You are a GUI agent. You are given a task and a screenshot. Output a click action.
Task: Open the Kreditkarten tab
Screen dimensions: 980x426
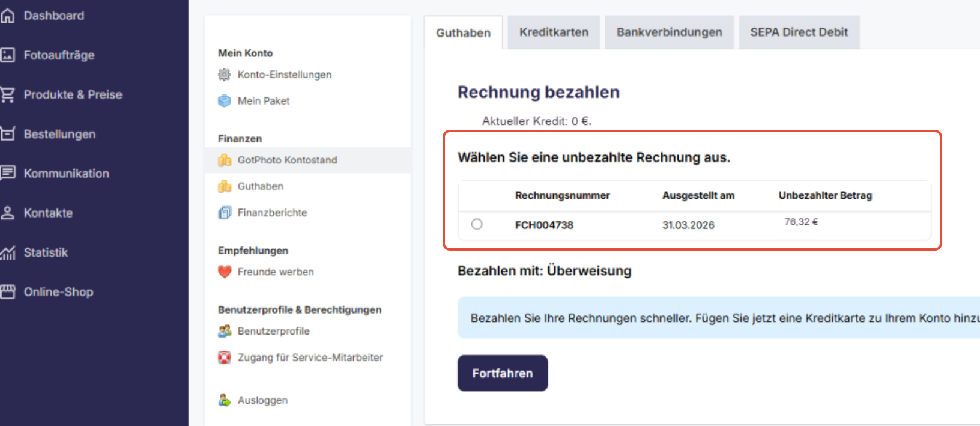(554, 32)
